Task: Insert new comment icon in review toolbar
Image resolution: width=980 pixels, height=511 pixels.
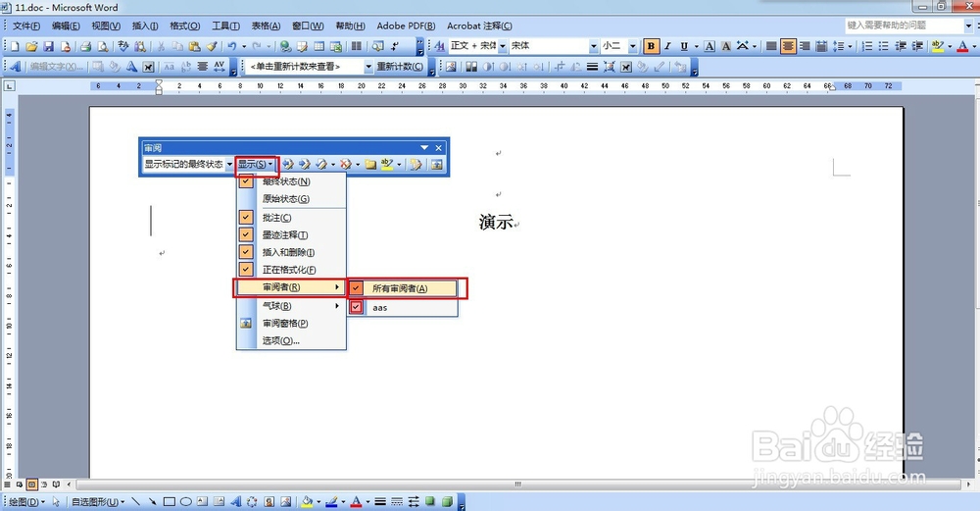Action: coord(370,164)
